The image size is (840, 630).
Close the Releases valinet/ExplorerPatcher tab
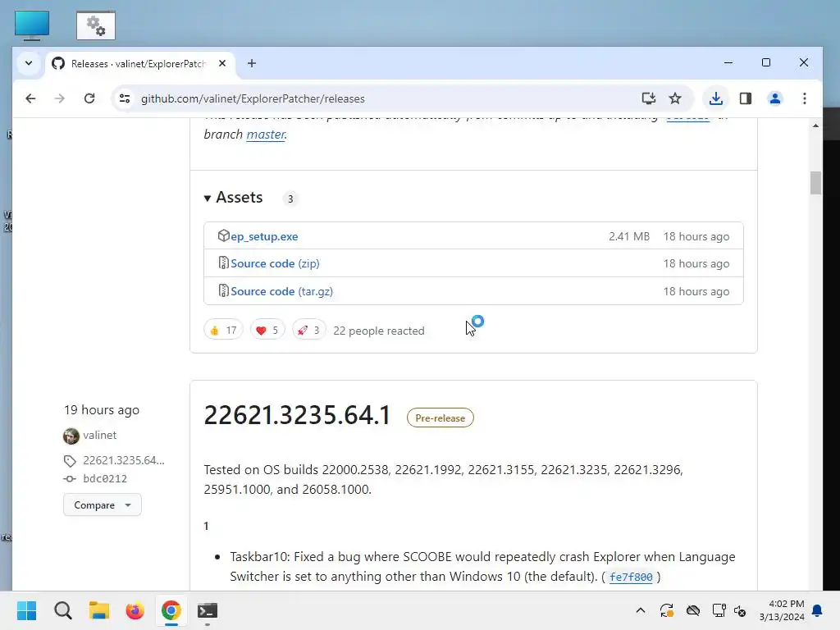pos(222,63)
